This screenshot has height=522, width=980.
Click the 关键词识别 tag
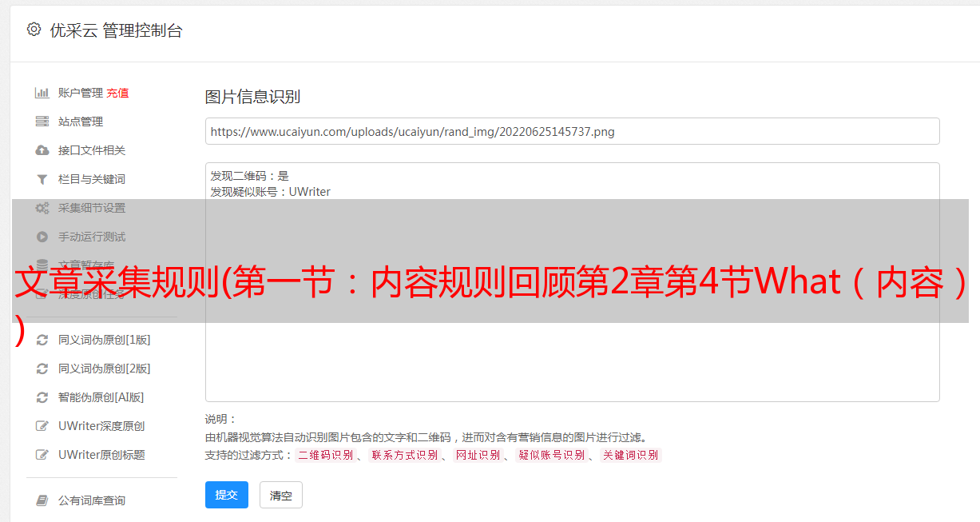[x=630, y=455]
